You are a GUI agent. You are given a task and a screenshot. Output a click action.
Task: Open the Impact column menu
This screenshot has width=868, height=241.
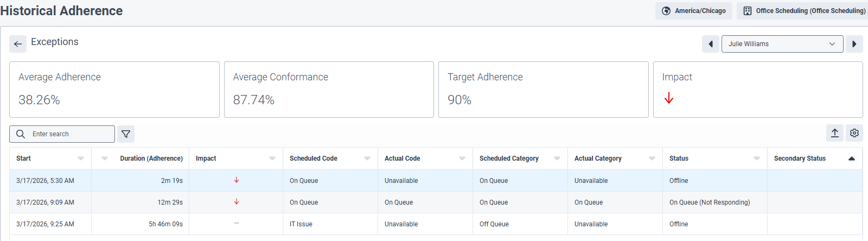point(272,158)
